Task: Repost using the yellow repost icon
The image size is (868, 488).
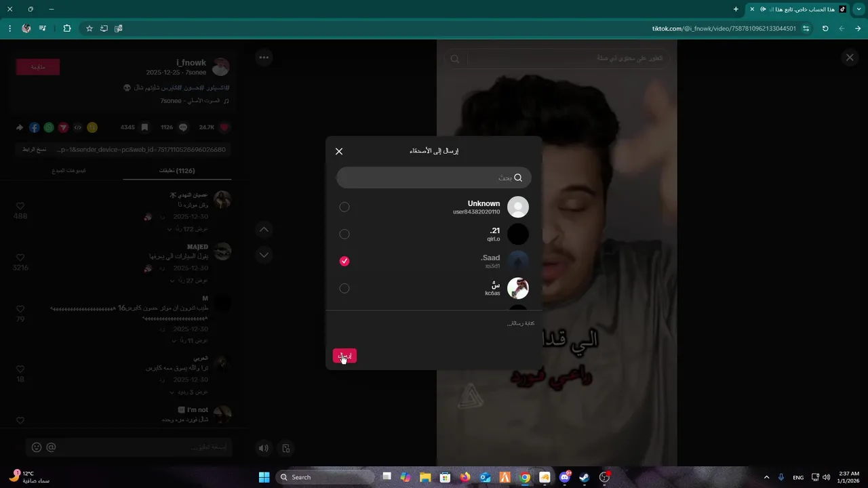Action: click(x=92, y=127)
